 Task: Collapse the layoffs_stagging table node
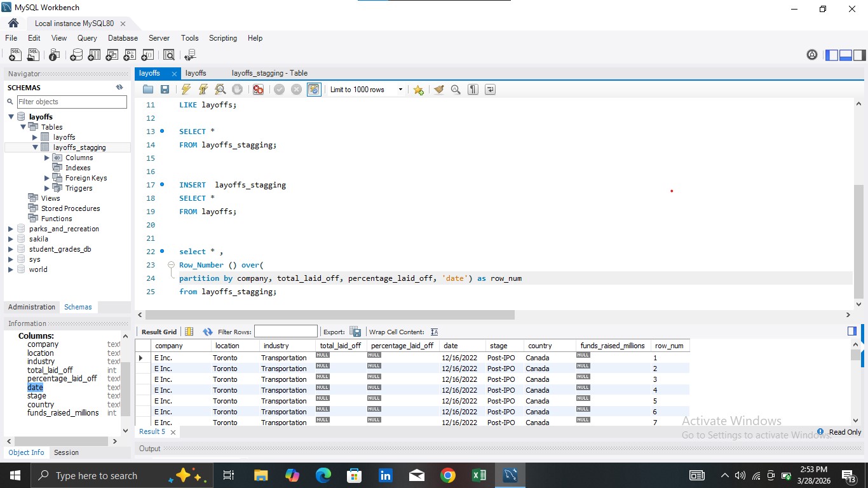(36, 147)
